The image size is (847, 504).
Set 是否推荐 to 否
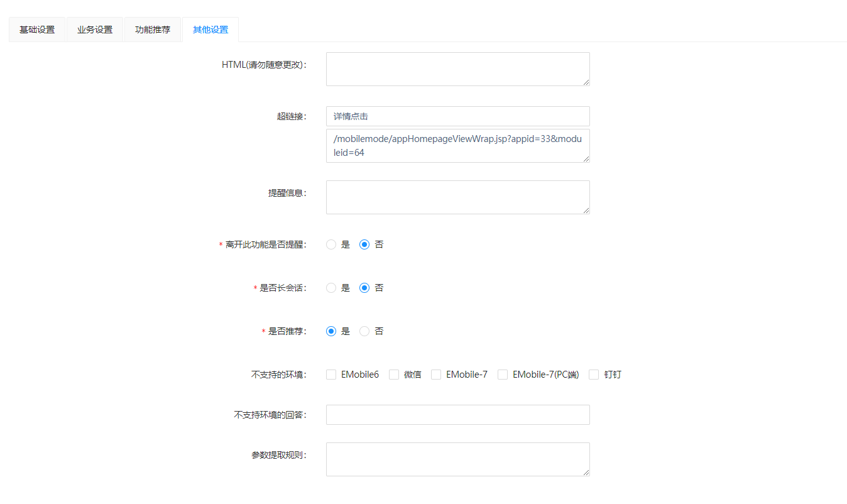pyautogui.click(x=364, y=331)
